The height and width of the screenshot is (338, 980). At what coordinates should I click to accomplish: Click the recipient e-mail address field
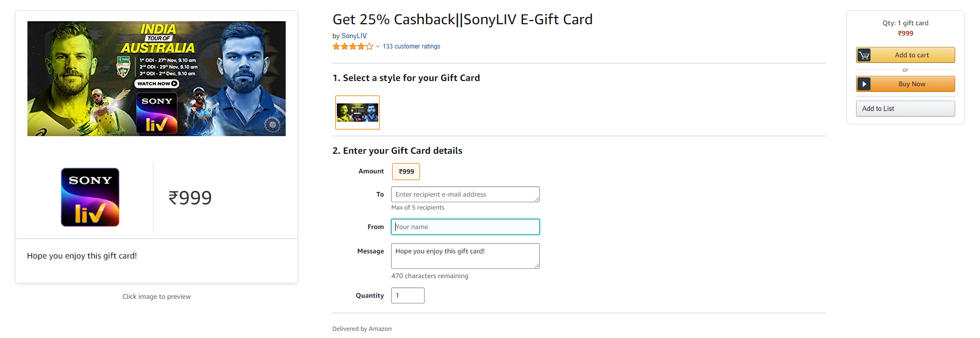coord(465,195)
